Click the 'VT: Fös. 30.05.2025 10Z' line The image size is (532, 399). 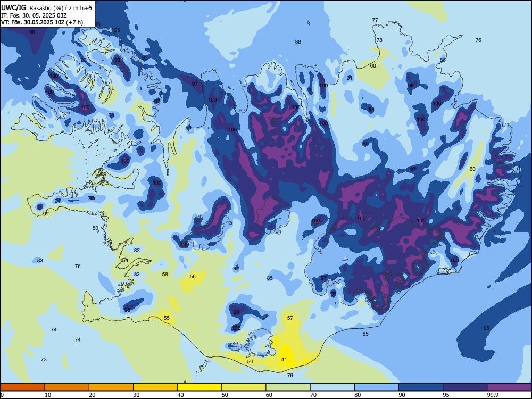tap(32, 22)
